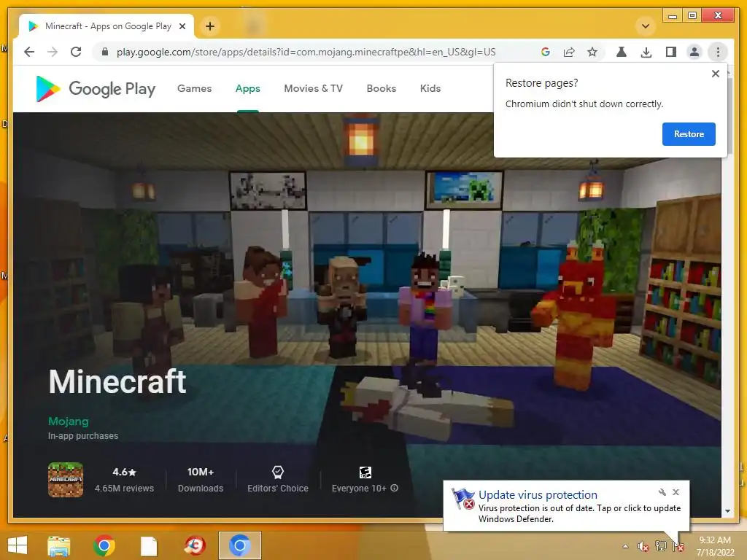Open the profile avatar menu
The width and height of the screenshot is (747, 560).
[x=694, y=52]
